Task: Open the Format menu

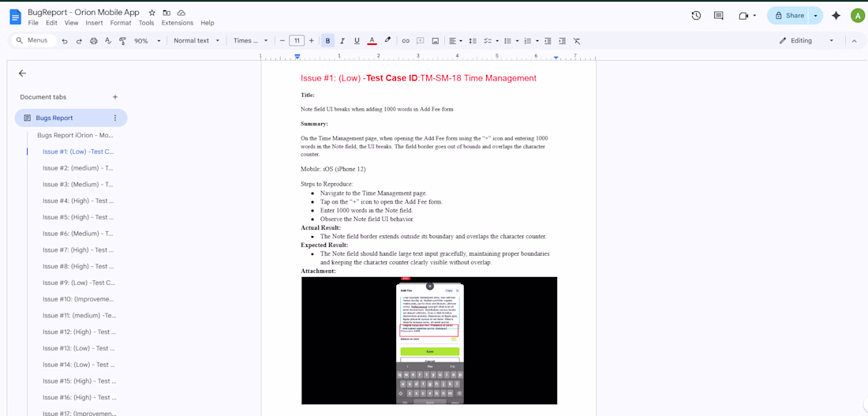Action: (121, 23)
